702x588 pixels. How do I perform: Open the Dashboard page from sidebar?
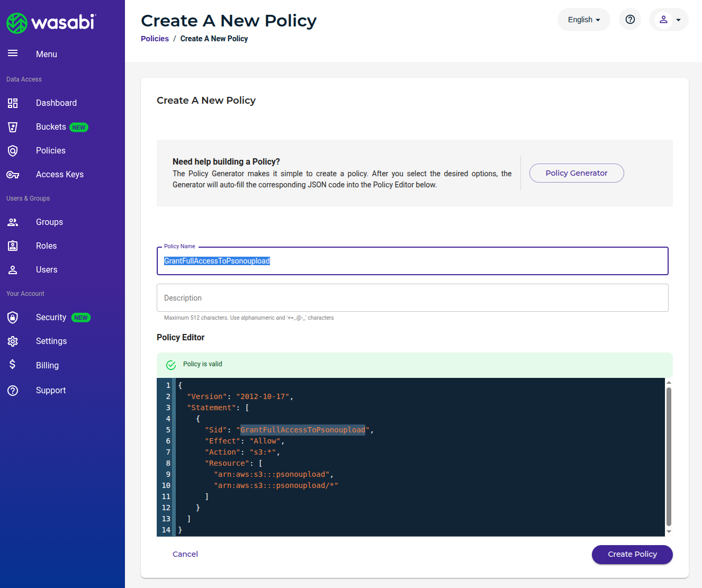click(x=13, y=103)
